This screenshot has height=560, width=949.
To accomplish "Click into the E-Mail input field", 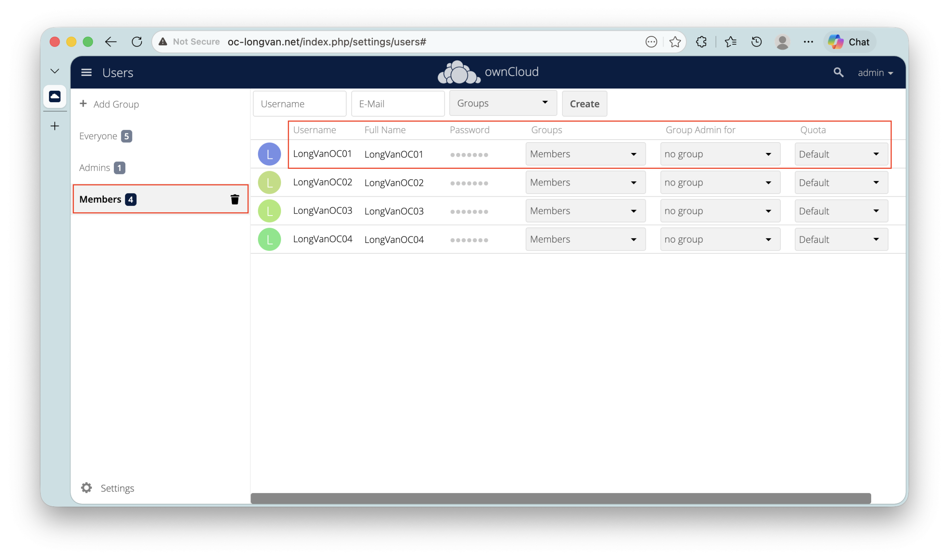I will (397, 104).
